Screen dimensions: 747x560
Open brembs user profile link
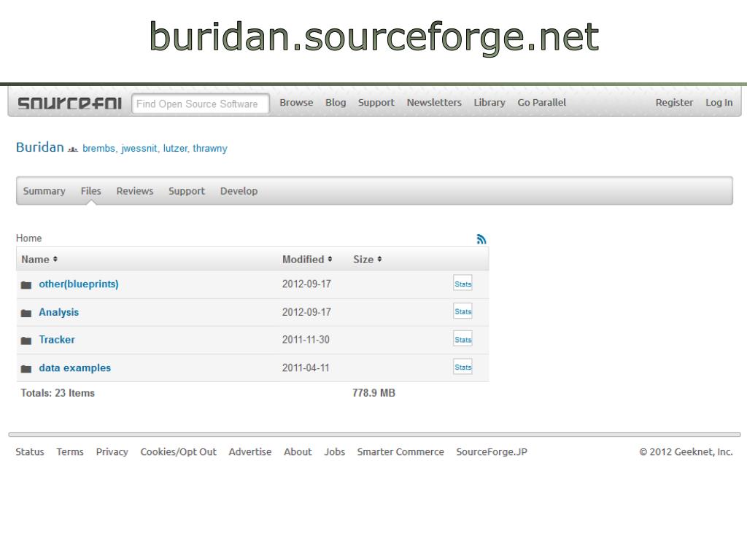98,148
